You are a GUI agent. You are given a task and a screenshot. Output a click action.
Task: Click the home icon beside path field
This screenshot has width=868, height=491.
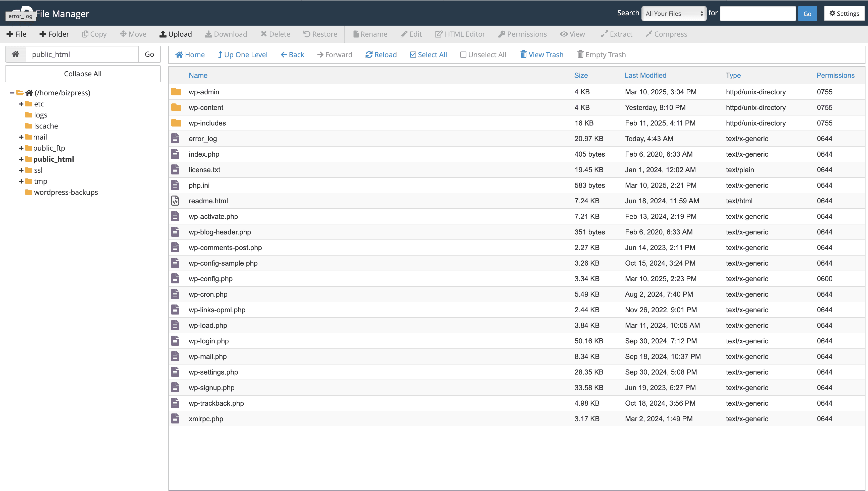16,54
